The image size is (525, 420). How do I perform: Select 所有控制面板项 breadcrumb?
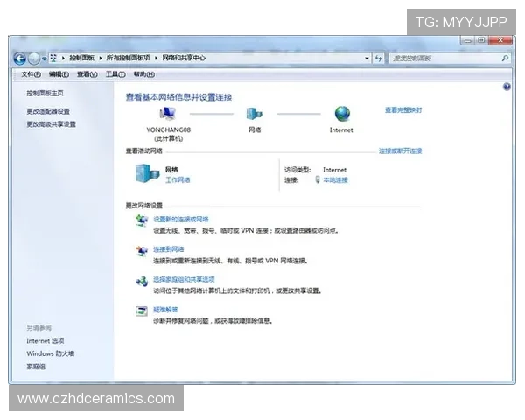click(x=128, y=58)
